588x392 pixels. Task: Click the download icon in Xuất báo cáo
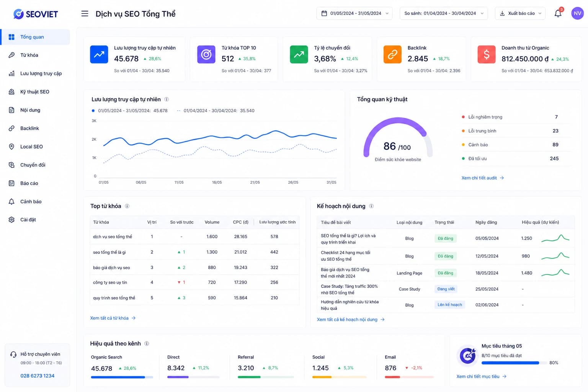pyautogui.click(x=502, y=13)
